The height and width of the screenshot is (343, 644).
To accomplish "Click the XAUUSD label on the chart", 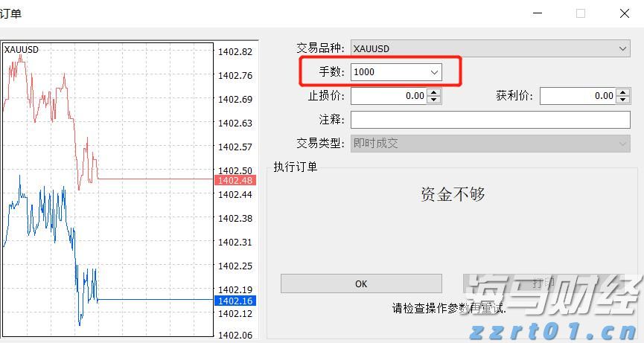I will pyautogui.click(x=22, y=50).
